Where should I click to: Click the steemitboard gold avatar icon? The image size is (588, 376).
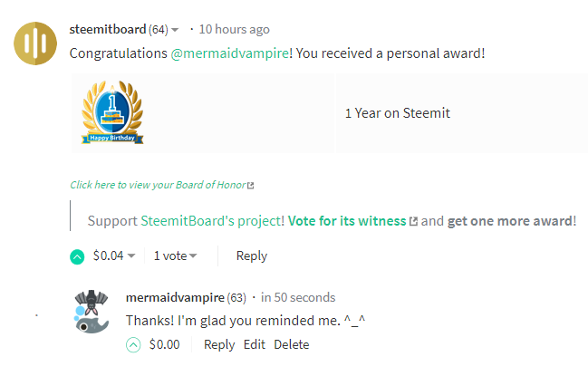[x=35, y=43]
